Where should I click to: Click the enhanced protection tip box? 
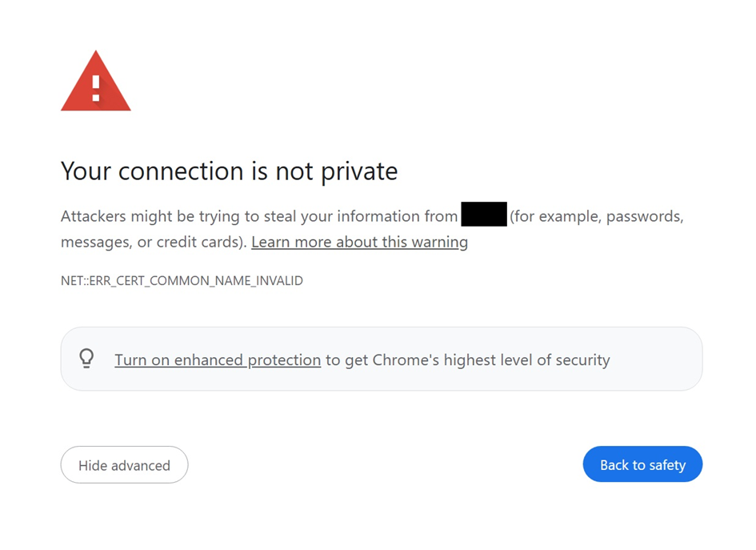coord(382,359)
